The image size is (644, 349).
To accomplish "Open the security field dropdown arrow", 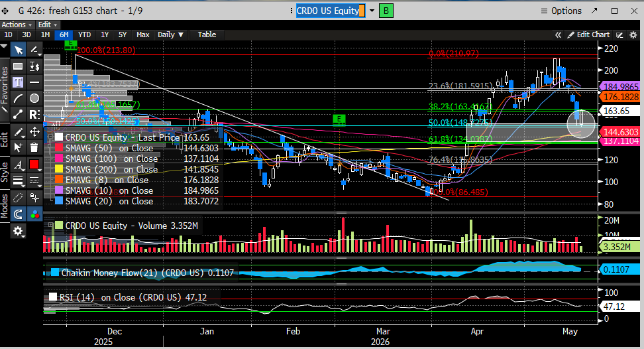I will (372, 11).
